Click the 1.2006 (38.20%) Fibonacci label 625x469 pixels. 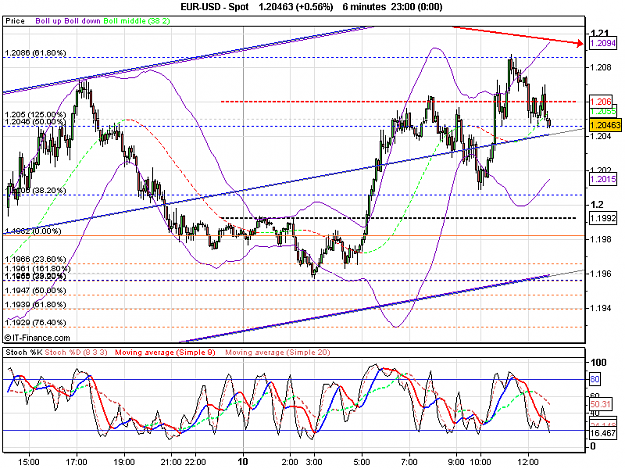pos(35,190)
